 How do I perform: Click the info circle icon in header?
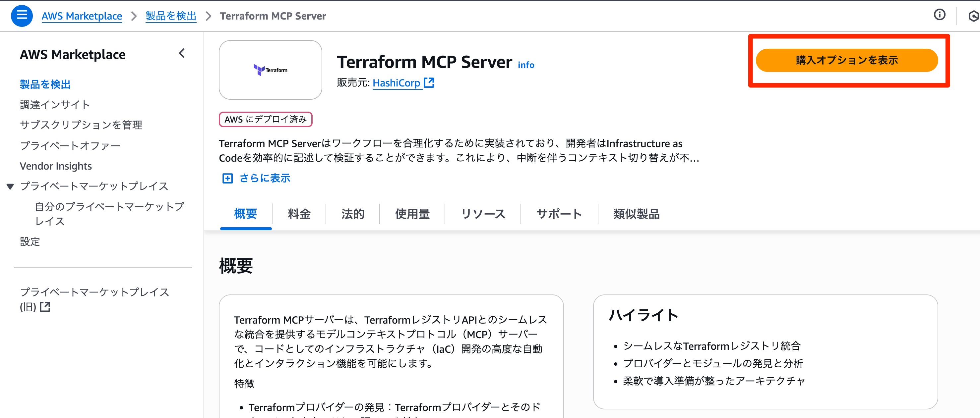939,15
